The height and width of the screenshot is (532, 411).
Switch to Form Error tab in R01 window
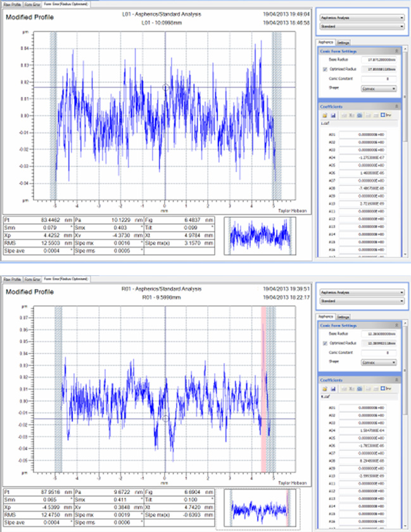pyautogui.click(x=32, y=279)
